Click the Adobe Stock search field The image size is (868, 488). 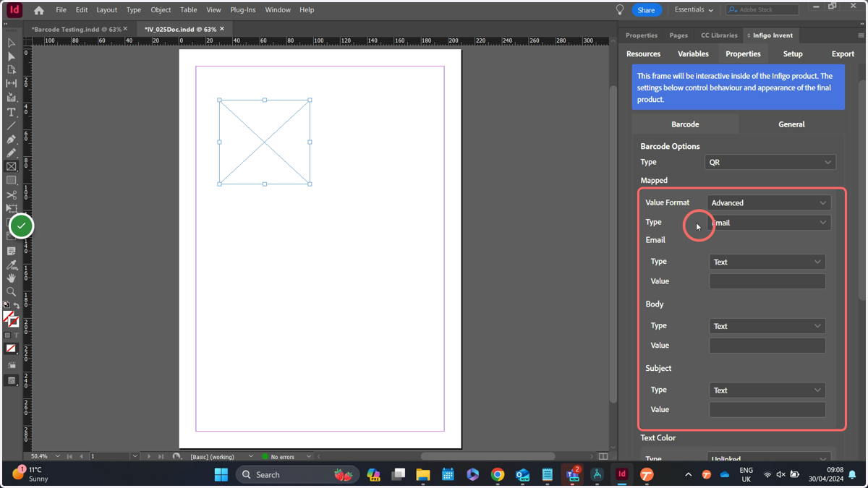[762, 10]
